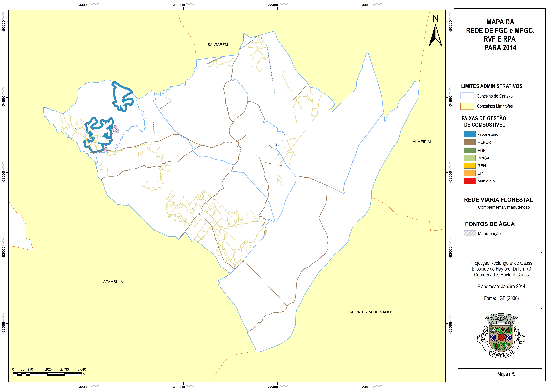555x392 pixels.
Task: Select the 'Concelhos Limítrofes' legend label
Action: point(495,106)
